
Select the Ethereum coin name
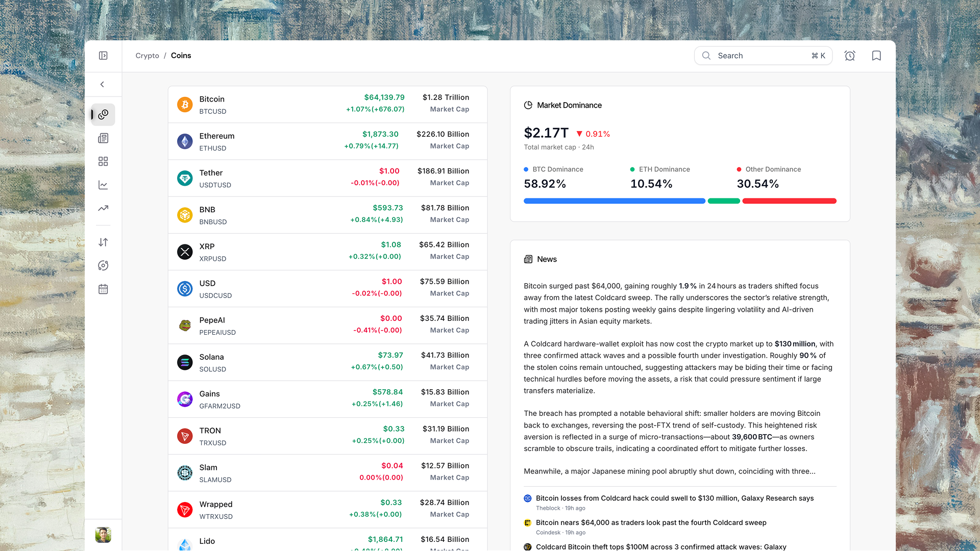[217, 136]
